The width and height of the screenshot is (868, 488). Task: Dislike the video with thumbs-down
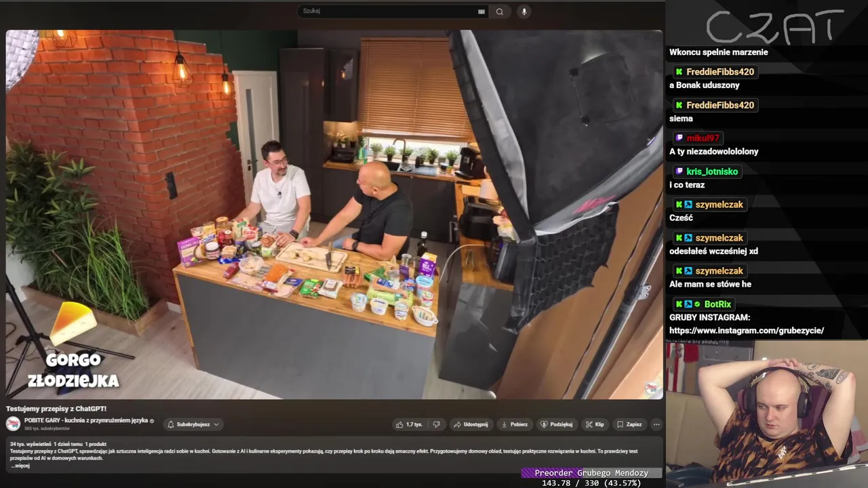click(x=437, y=424)
